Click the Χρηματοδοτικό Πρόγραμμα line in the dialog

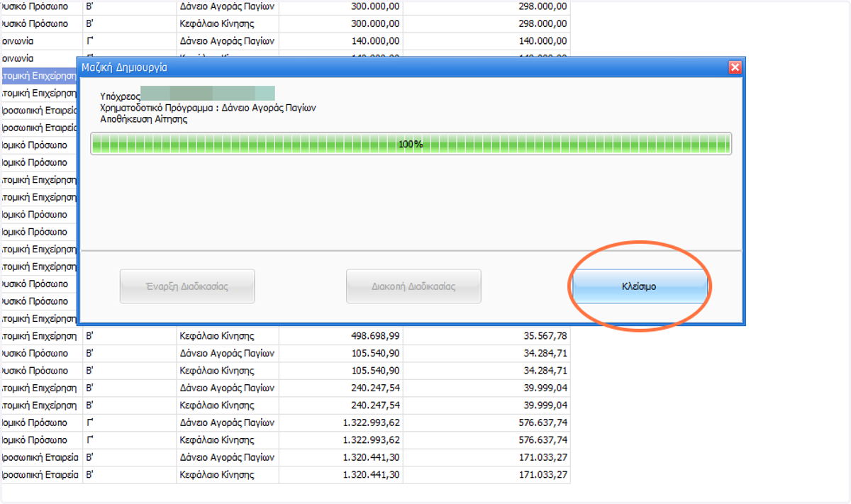click(x=208, y=108)
